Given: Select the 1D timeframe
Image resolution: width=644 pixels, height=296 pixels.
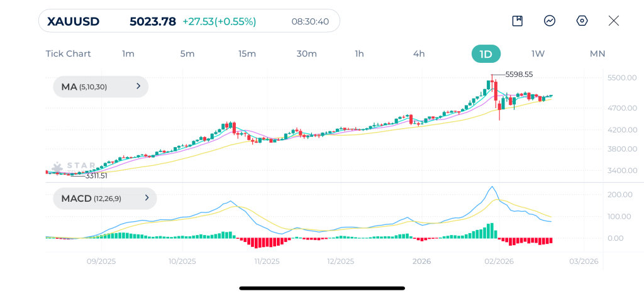Looking at the screenshot, I should (x=486, y=54).
